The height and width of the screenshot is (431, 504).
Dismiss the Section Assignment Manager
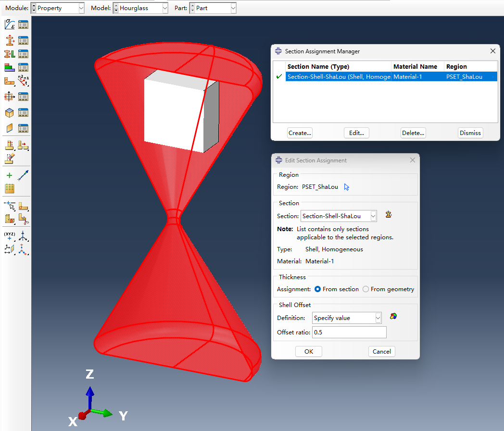pyautogui.click(x=470, y=133)
